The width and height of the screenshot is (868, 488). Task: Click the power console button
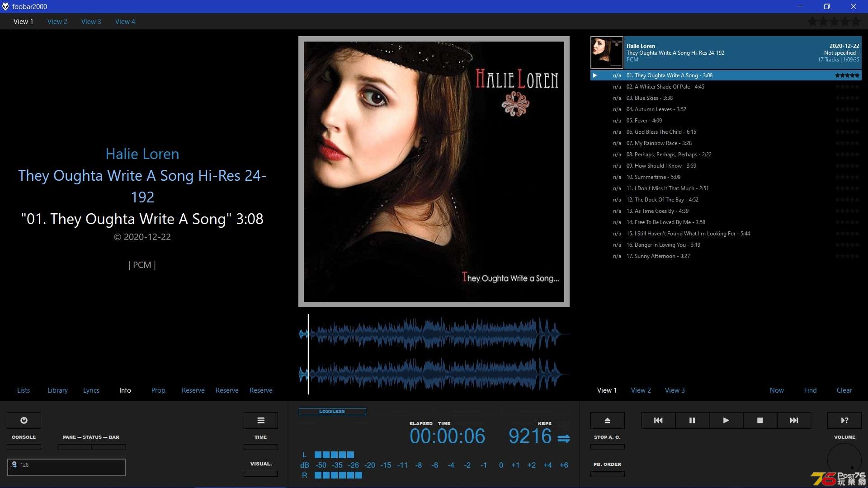(24, 420)
